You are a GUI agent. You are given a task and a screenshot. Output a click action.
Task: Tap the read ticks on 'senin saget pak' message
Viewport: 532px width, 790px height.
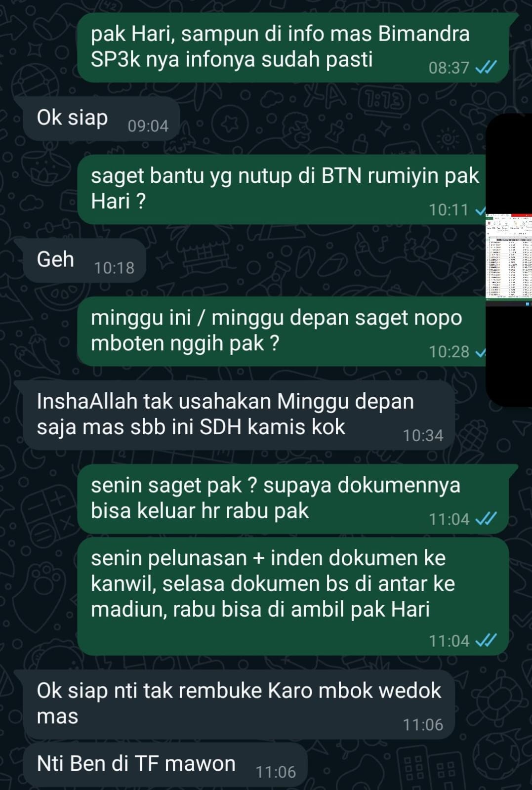tap(486, 519)
